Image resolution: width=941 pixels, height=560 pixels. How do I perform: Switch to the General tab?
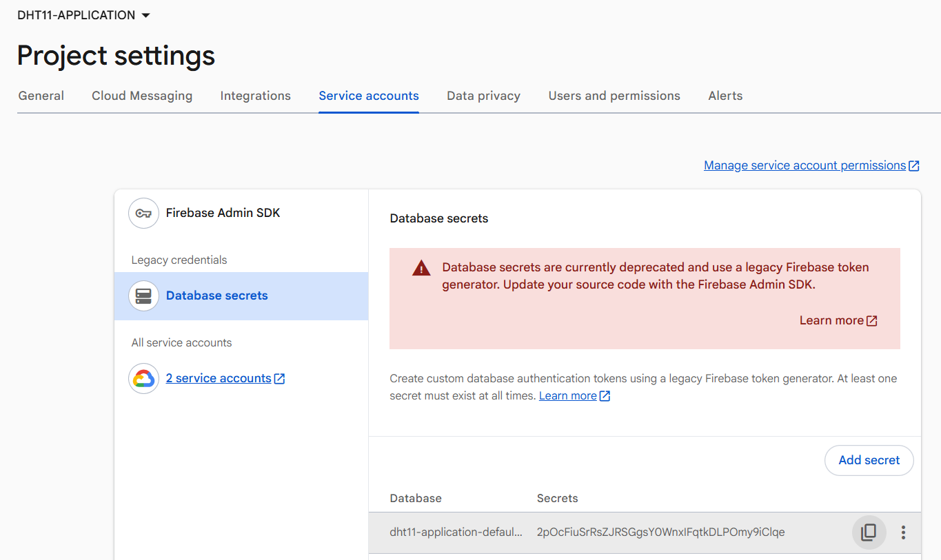[41, 96]
